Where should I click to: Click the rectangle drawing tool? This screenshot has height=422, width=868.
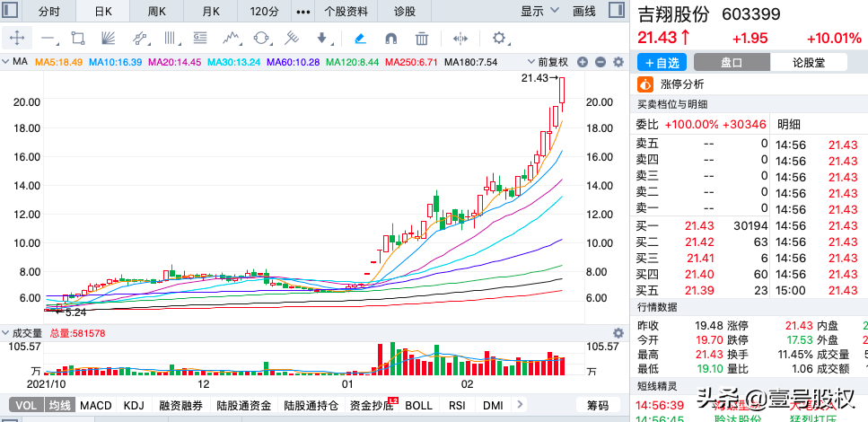pyautogui.click(x=77, y=39)
